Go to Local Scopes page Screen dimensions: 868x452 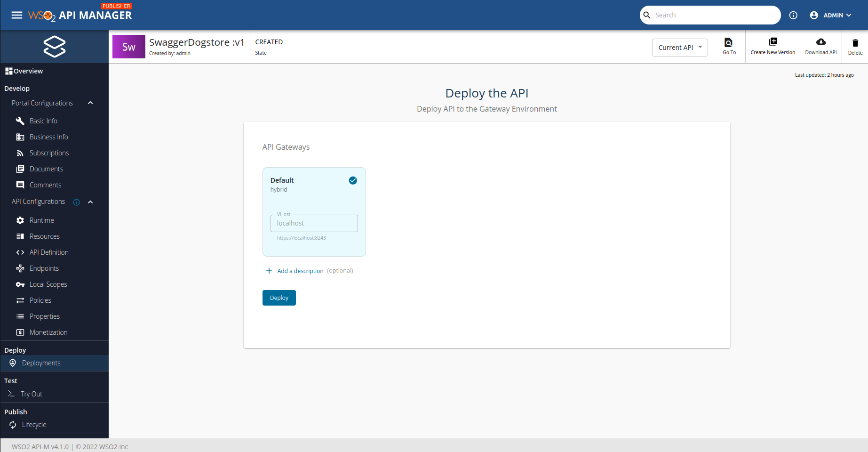pos(48,284)
